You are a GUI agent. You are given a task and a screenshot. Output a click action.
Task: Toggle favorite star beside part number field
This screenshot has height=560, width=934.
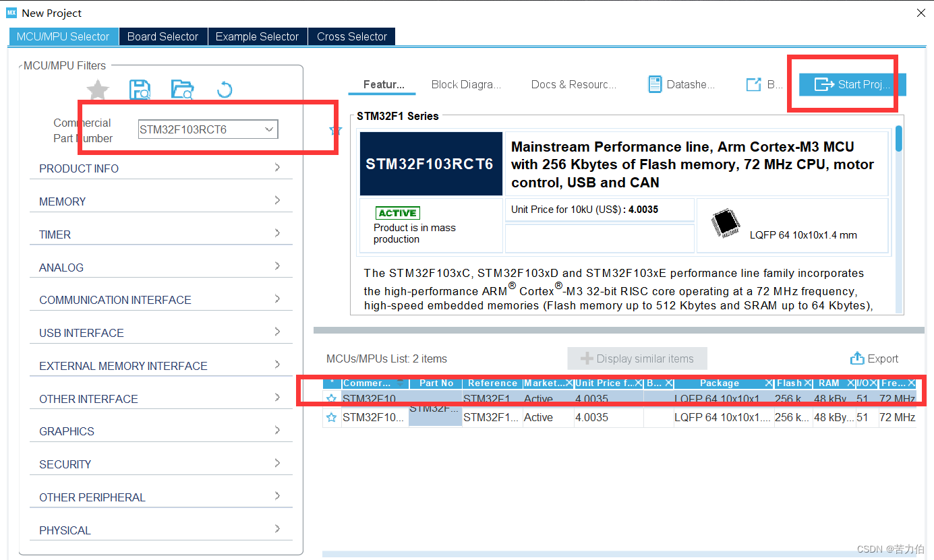(x=335, y=130)
